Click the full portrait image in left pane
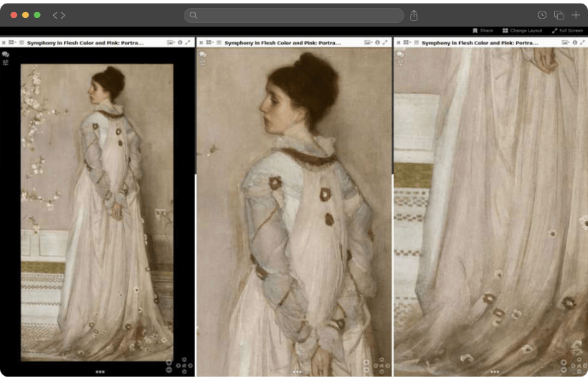This screenshot has width=588, height=380. tap(97, 212)
